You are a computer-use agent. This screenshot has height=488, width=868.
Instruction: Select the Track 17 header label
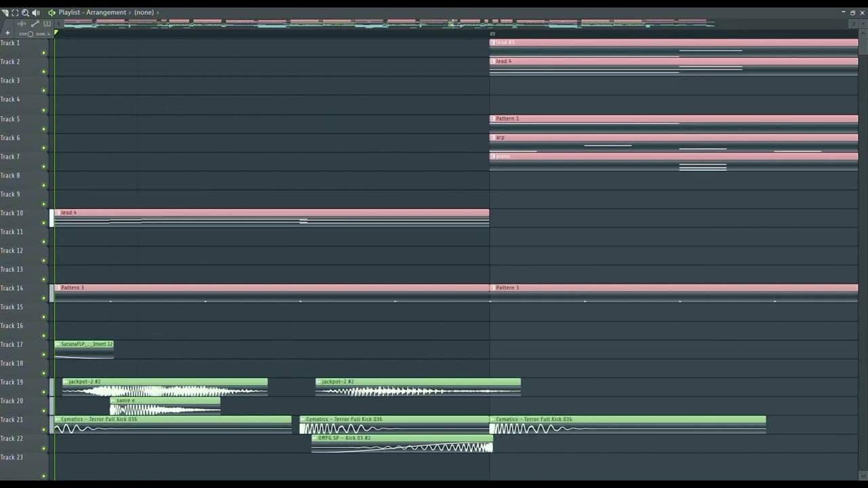12,344
